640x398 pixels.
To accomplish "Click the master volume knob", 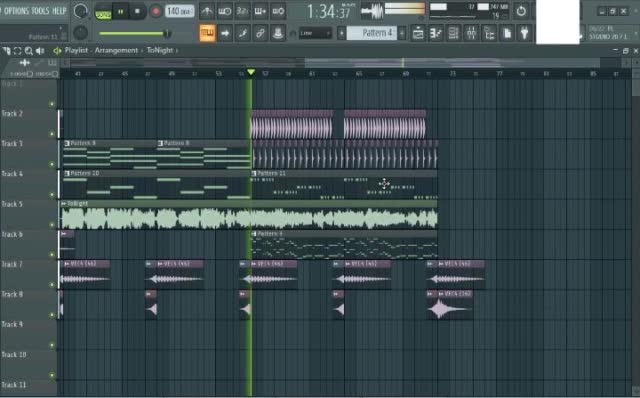I will coord(80,11).
